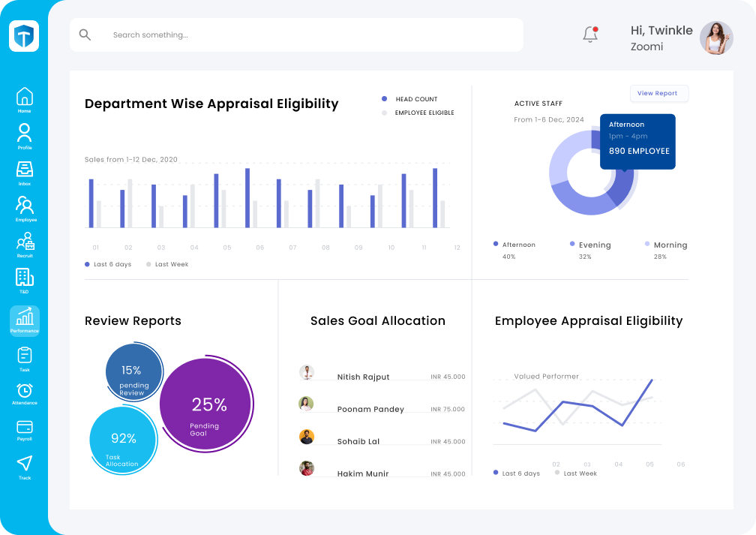This screenshot has height=535, width=756.
Task: Click Nitish Rajput's avatar photo
Action: 307,372
